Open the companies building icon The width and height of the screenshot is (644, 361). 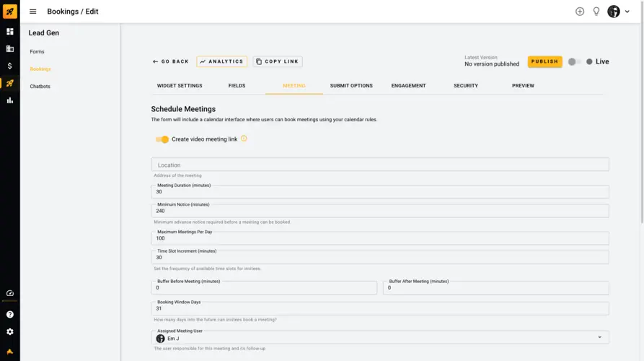point(10,49)
